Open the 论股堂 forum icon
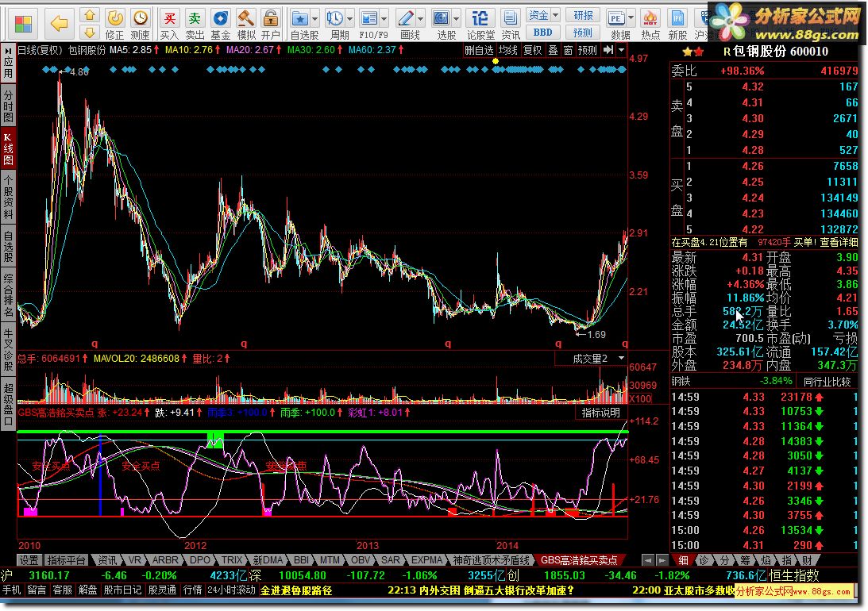Viewport: 868px width, 611px height. point(480,18)
